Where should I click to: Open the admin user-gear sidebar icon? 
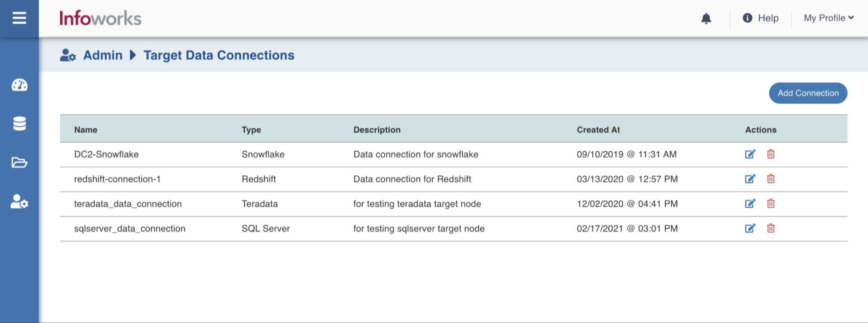tap(19, 201)
